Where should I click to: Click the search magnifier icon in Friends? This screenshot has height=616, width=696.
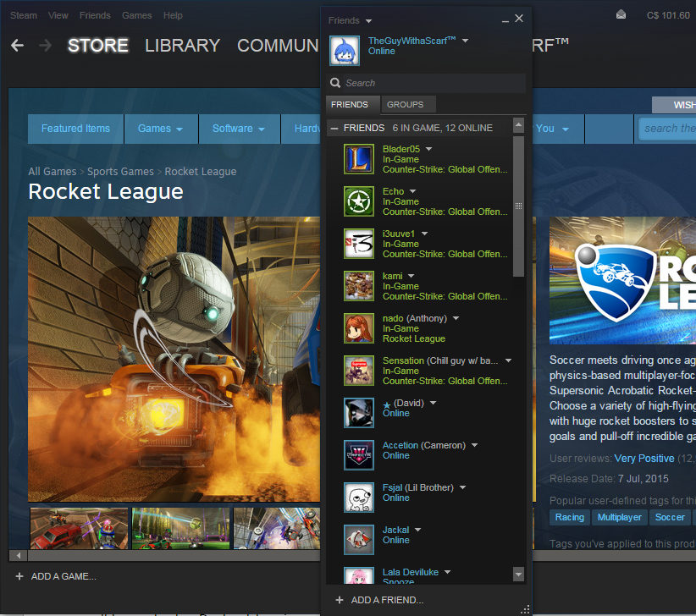(335, 83)
